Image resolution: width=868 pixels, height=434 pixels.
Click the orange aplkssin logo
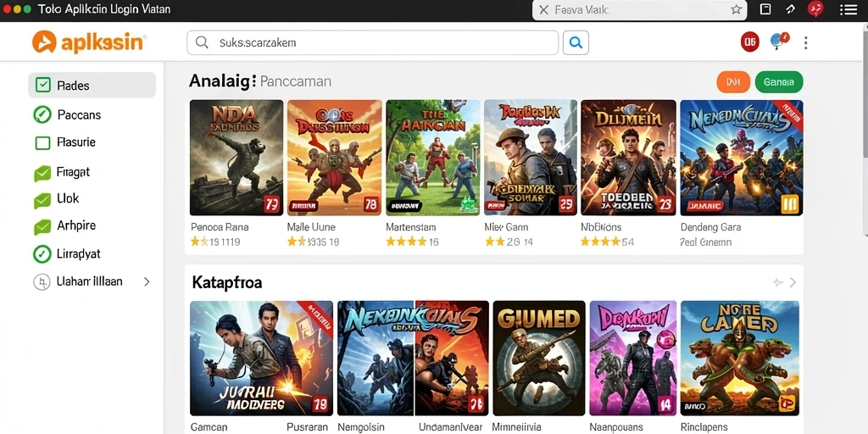[x=88, y=42]
